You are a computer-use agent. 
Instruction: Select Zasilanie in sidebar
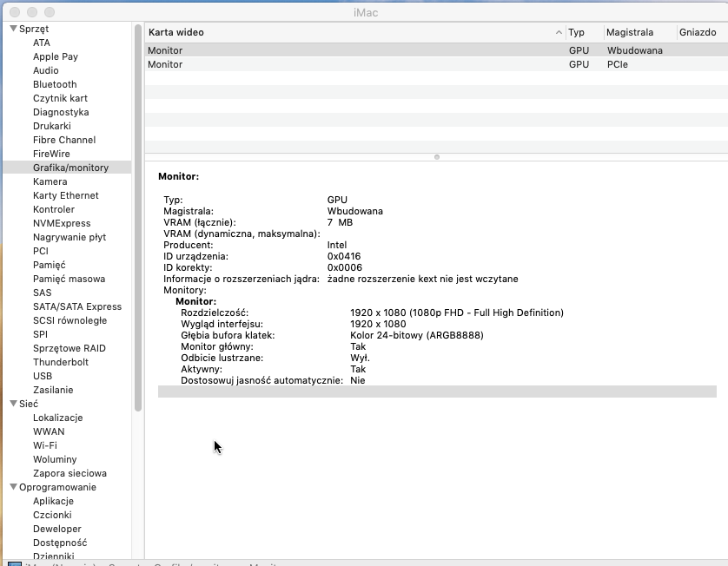point(53,391)
